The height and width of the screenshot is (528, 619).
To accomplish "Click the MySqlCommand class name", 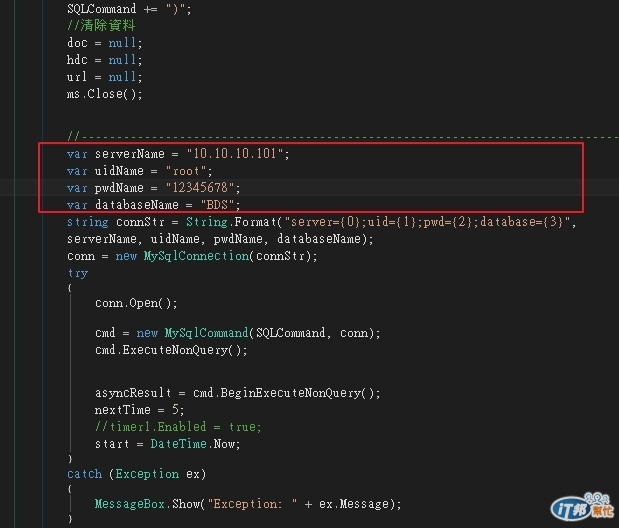I will (x=206, y=333).
